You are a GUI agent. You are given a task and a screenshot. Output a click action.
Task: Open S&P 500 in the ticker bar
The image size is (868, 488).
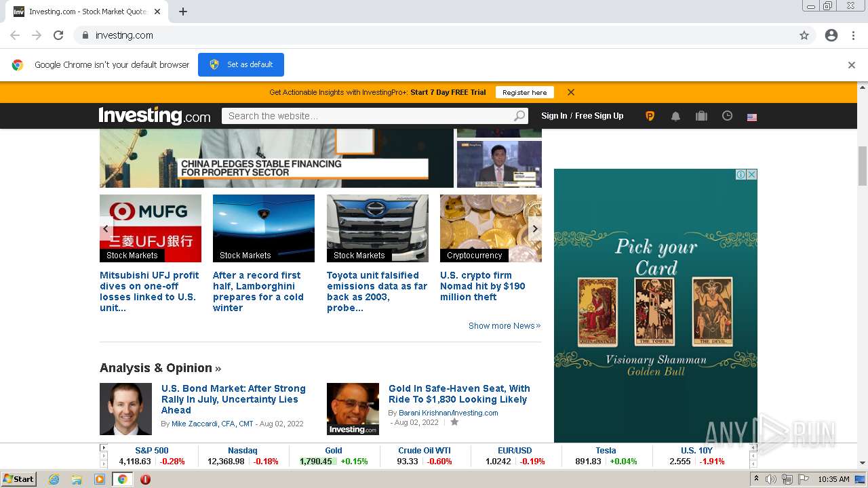tap(152, 450)
